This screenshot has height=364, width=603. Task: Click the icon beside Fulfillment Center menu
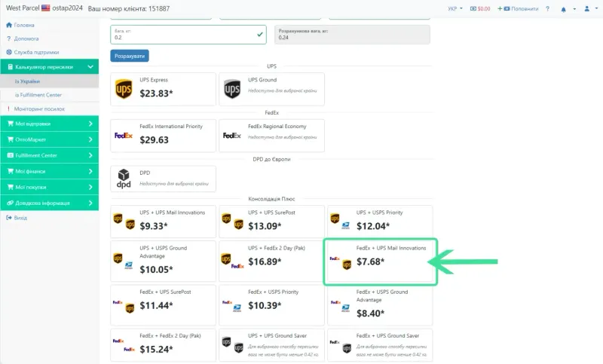tap(11, 155)
